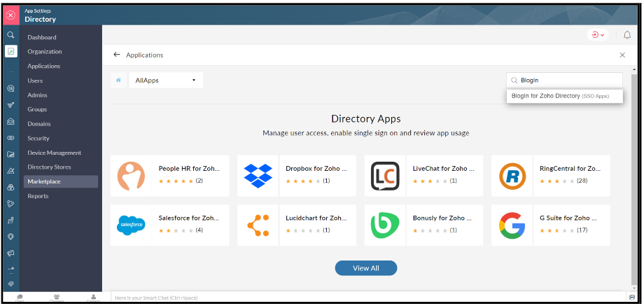
Task: Open the connected-nodes icon in left strip
Action: tap(11, 204)
